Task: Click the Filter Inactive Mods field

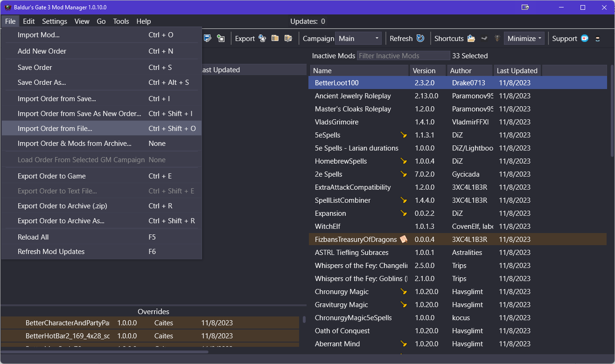Action: (x=404, y=56)
